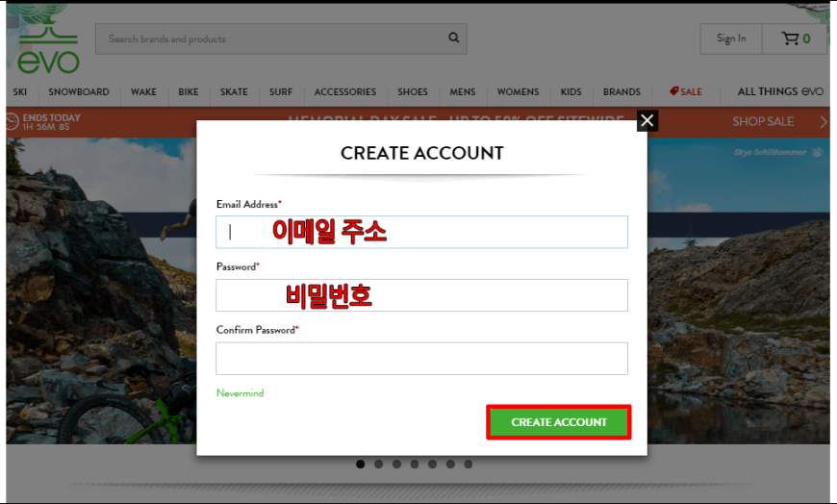Screen dimensions: 837x504
Task: Select the fifth carousel dot
Action: click(x=432, y=464)
